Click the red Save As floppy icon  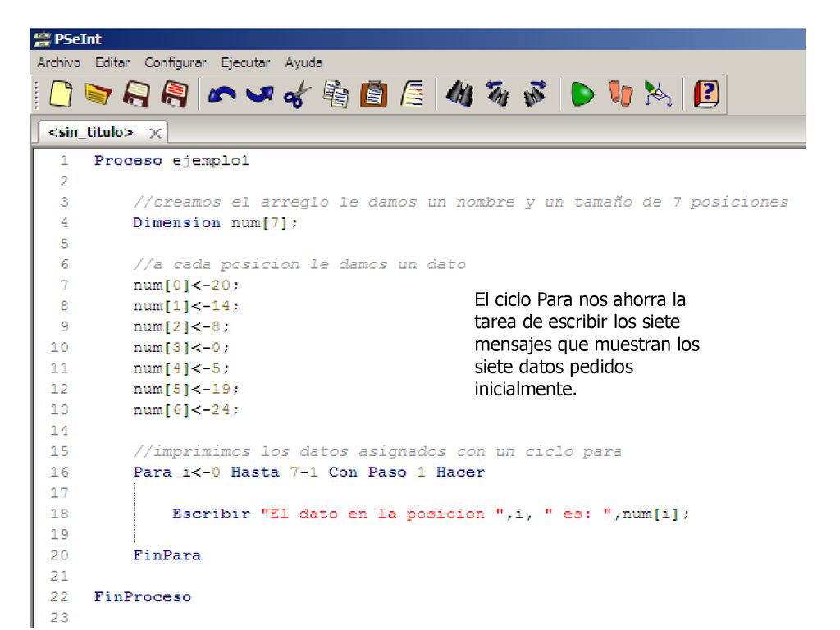[x=176, y=94]
